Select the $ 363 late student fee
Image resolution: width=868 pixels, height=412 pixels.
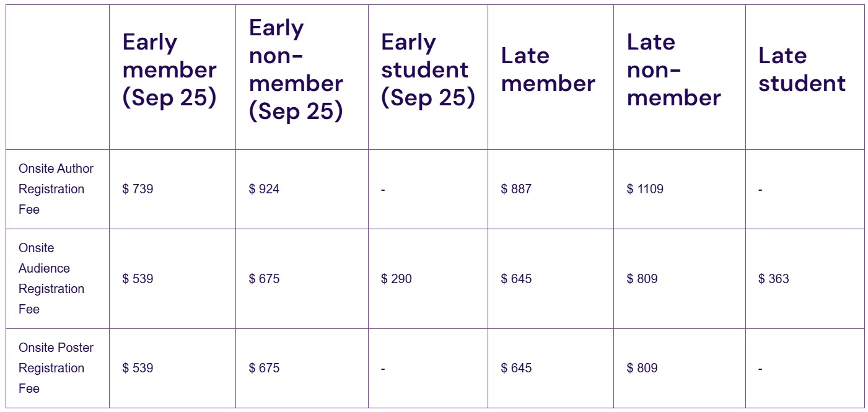pyautogui.click(x=773, y=279)
